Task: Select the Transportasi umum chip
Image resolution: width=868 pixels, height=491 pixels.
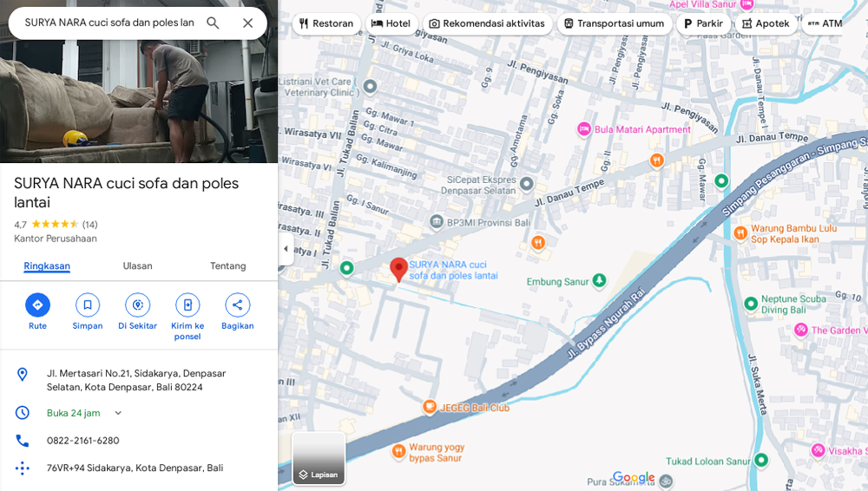Action: [614, 23]
